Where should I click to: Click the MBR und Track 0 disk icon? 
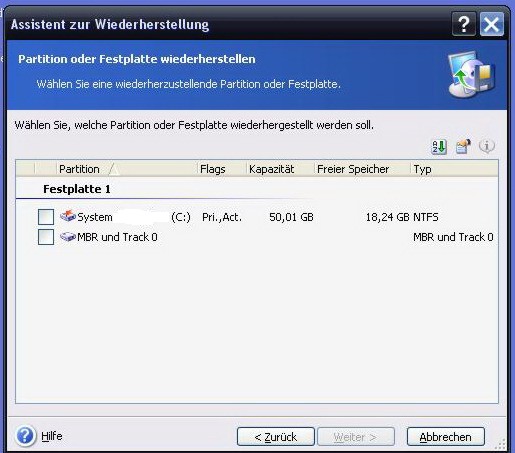(68, 237)
